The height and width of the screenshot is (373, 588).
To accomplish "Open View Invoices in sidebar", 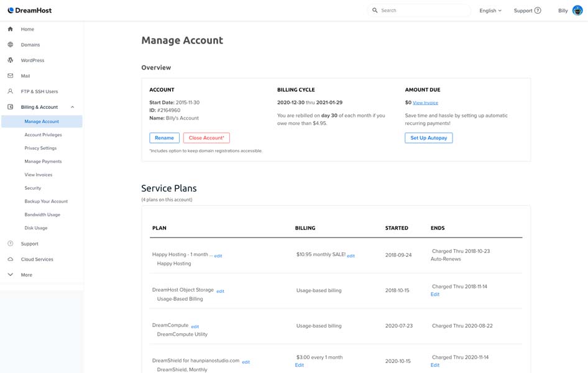I will (x=39, y=175).
